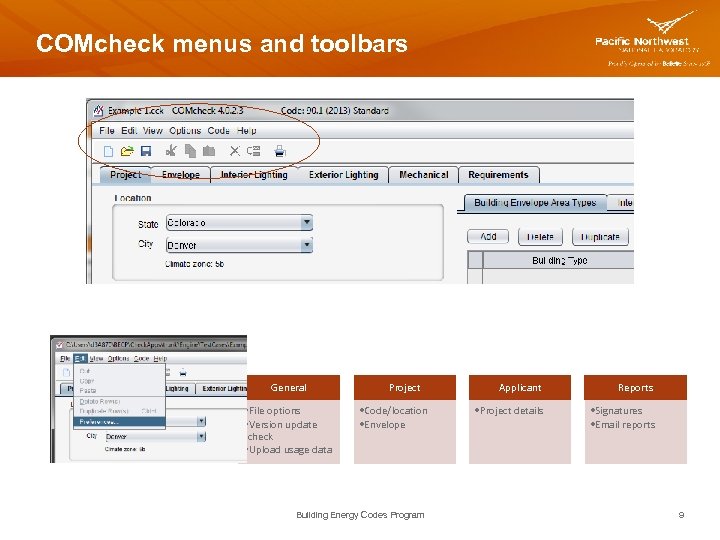Open Code menu in small lower window
The width and height of the screenshot is (720, 540).
pyautogui.click(x=141, y=358)
